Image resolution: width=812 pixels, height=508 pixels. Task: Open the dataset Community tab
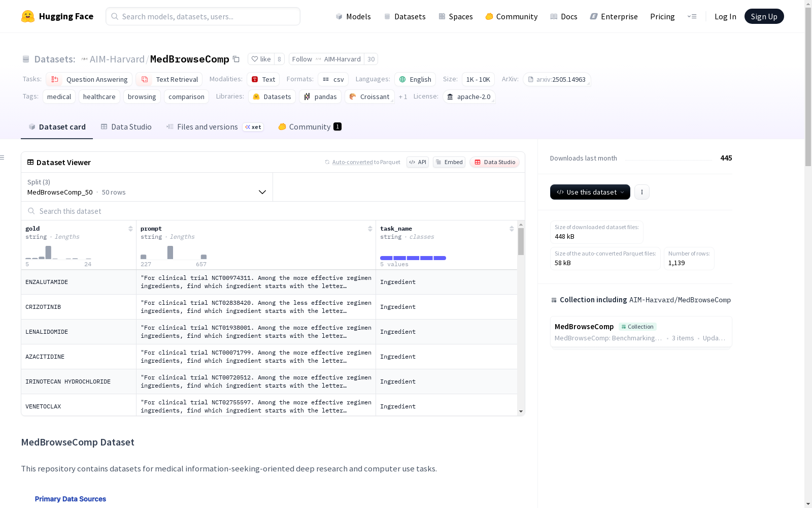(x=310, y=127)
